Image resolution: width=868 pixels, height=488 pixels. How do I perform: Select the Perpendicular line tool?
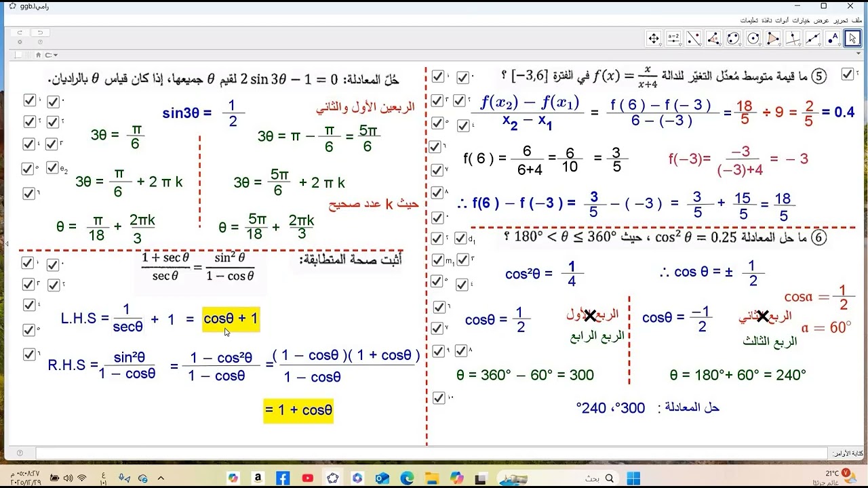tap(793, 39)
